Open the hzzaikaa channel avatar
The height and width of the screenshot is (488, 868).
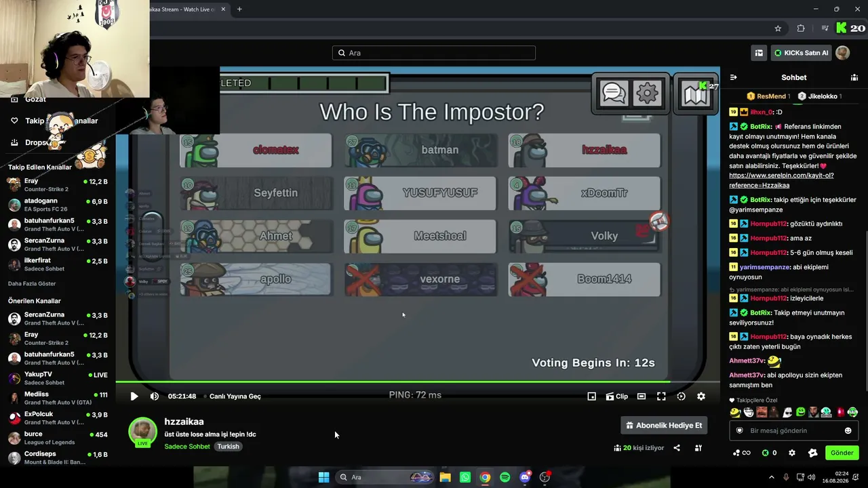(142, 431)
